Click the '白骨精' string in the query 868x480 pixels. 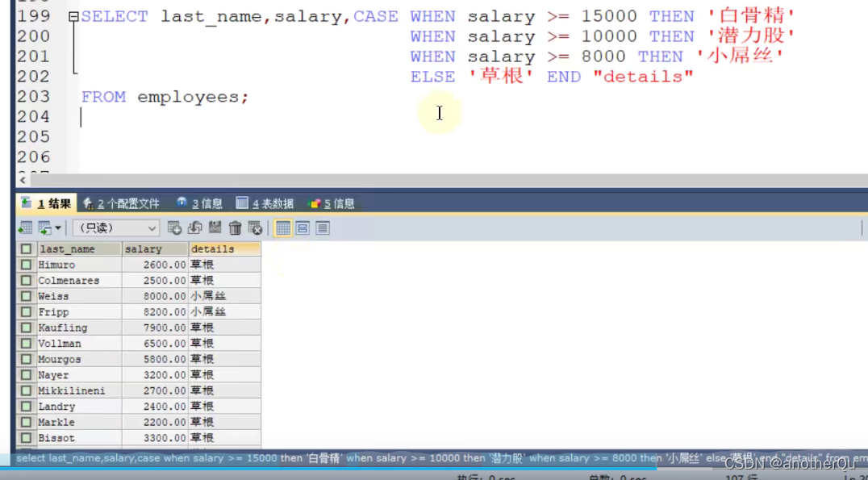click(752, 17)
